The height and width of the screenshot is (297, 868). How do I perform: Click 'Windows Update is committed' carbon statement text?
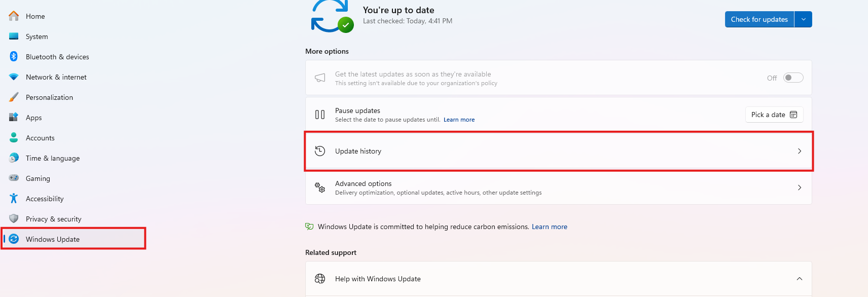(x=423, y=227)
